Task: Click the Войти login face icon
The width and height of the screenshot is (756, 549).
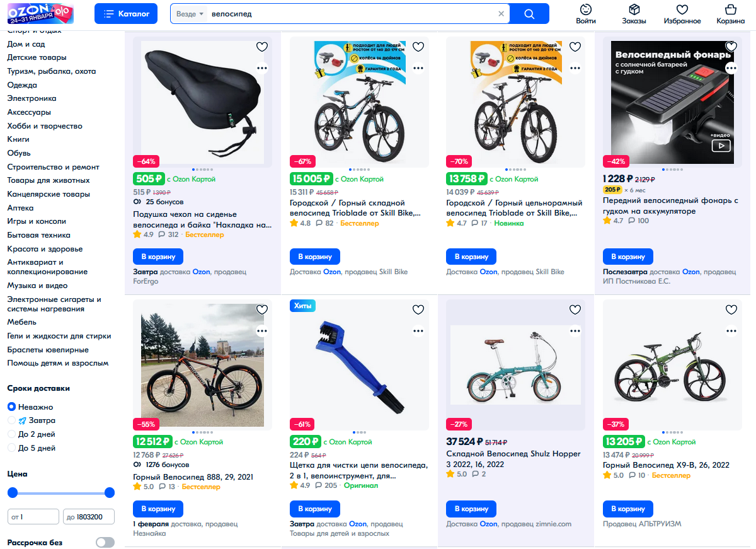Action: click(x=586, y=14)
